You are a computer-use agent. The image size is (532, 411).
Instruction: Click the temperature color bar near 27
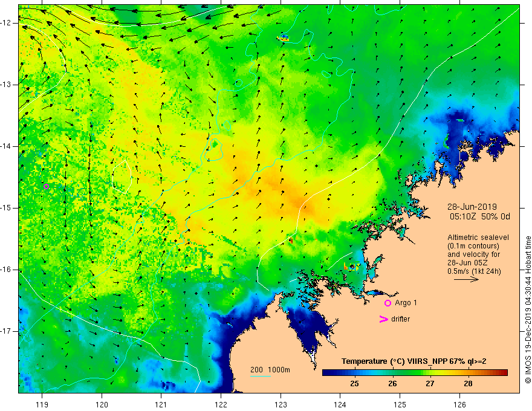[430, 373]
